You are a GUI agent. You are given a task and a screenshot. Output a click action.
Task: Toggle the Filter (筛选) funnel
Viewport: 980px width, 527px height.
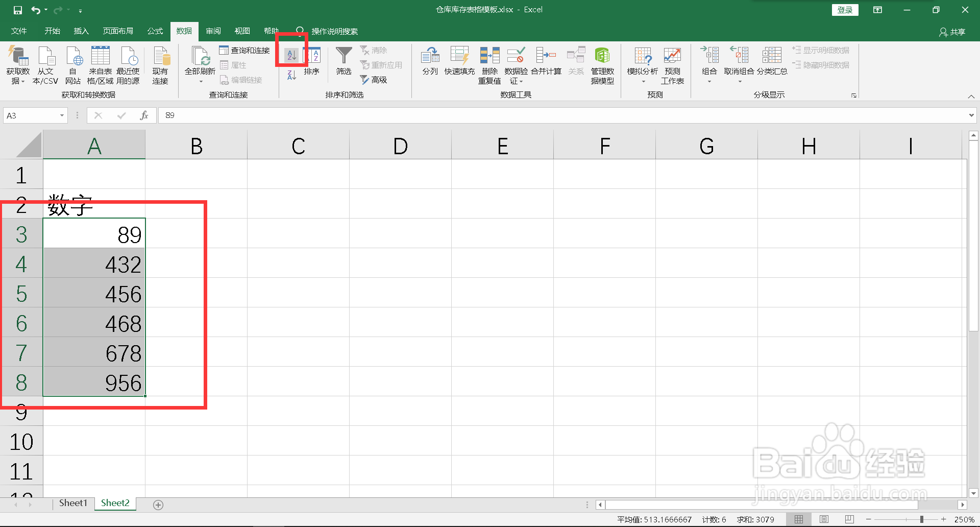coord(344,61)
